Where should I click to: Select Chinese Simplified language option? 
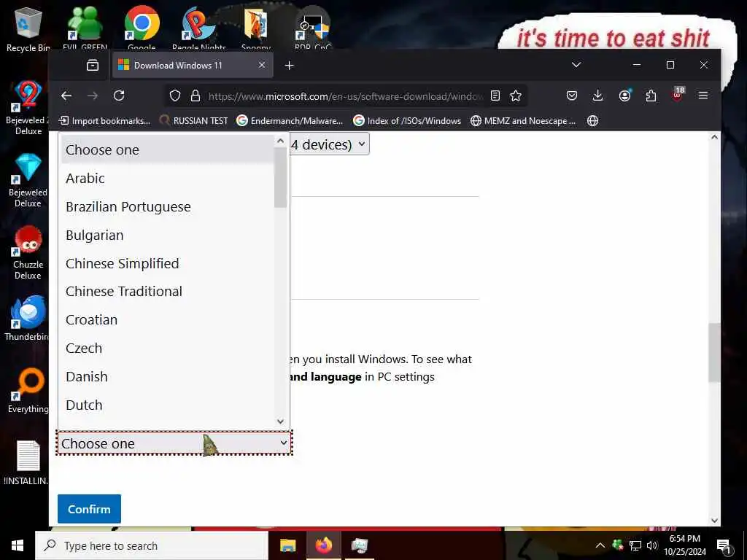tap(167, 263)
